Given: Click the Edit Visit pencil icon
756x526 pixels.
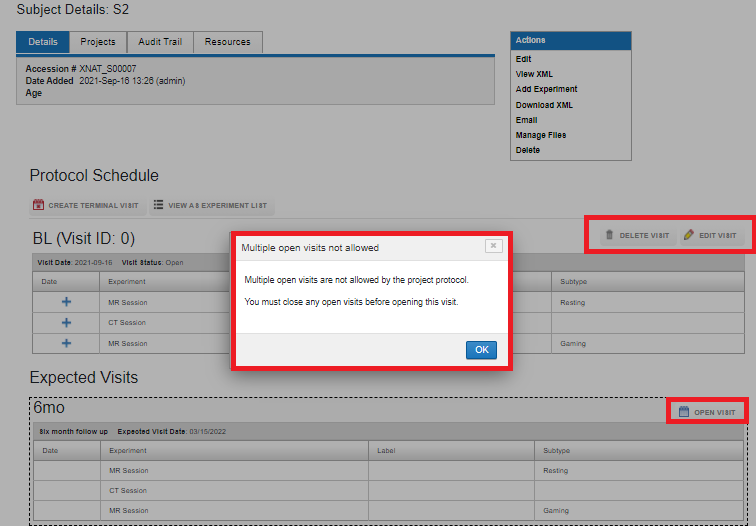Looking at the screenshot, I should [688, 235].
